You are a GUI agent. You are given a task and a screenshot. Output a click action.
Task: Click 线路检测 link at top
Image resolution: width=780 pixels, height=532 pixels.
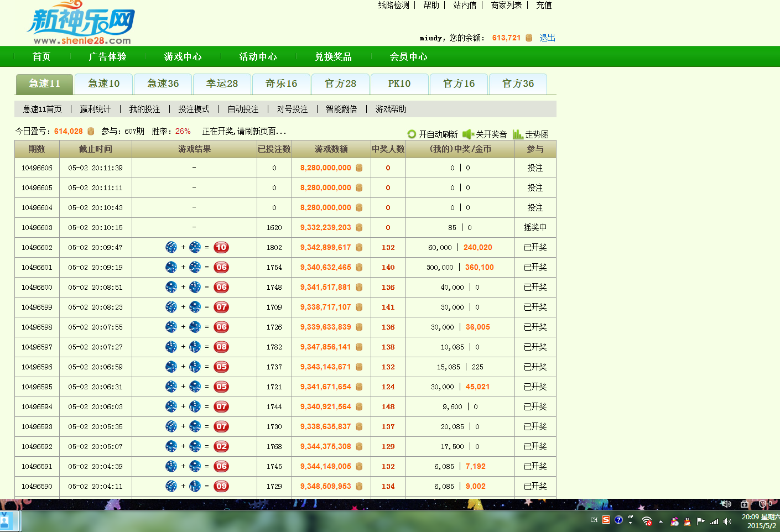pyautogui.click(x=393, y=5)
